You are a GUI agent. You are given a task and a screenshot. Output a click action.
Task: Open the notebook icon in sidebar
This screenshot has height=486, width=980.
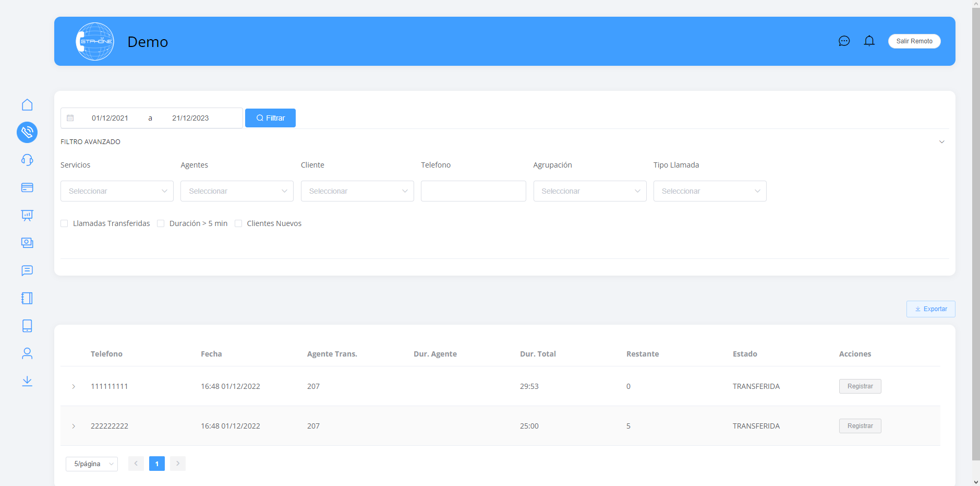click(x=27, y=298)
